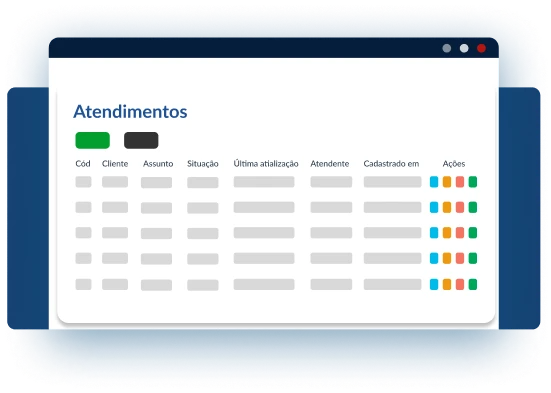
Task: Click blue action icon in first row
Action: tap(434, 182)
